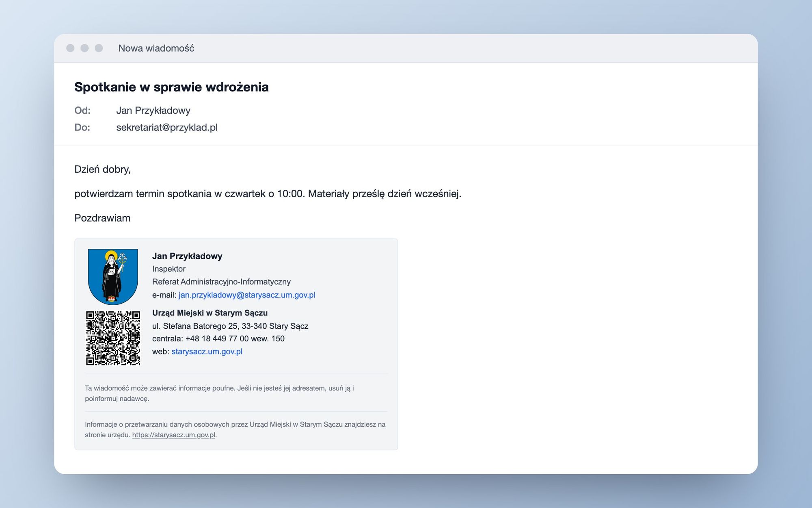Click the recipient sekretariat@przyklad.pl
Image resolution: width=812 pixels, height=508 pixels.
[167, 128]
